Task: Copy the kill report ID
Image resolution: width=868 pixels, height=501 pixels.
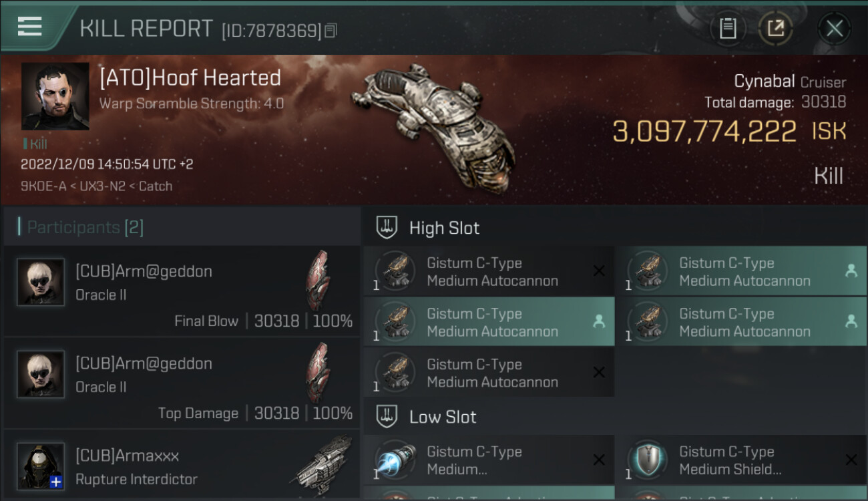Action: coord(331,30)
